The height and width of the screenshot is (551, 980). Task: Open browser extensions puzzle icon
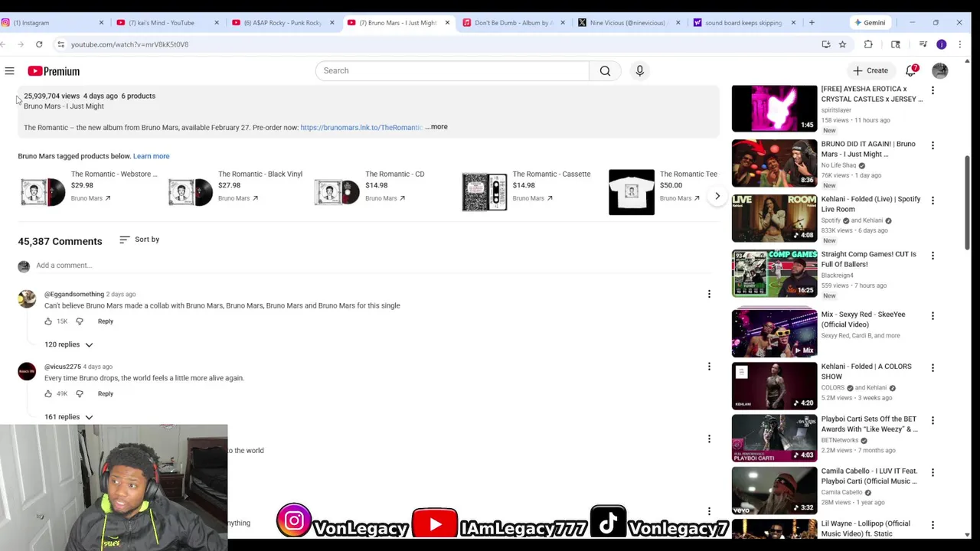point(868,44)
